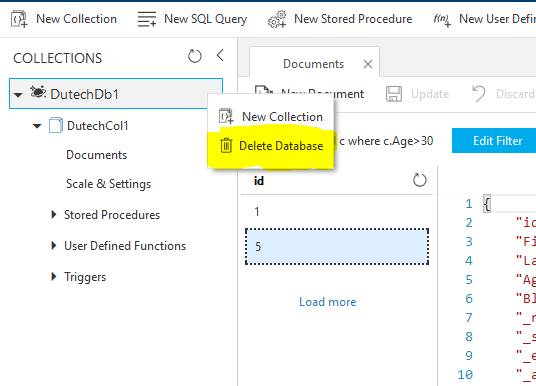Refresh the documents id list
536x386 pixels.
(419, 180)
